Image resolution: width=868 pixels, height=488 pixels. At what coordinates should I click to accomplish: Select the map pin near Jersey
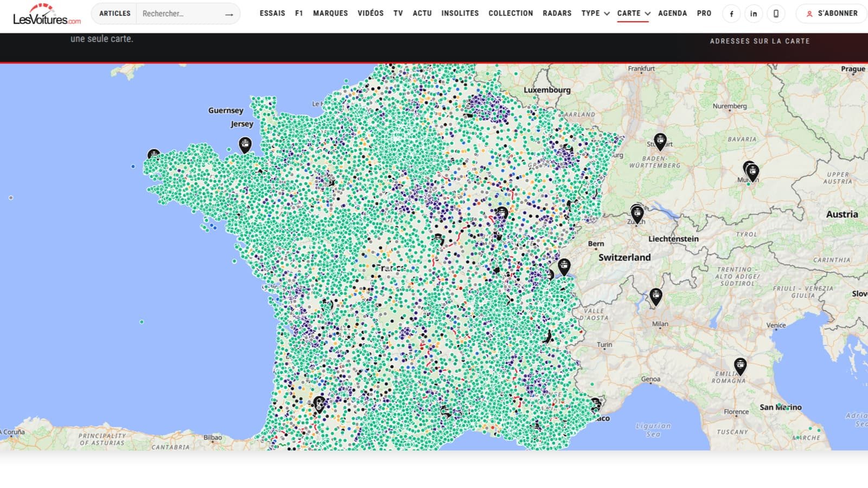[245, 144]
